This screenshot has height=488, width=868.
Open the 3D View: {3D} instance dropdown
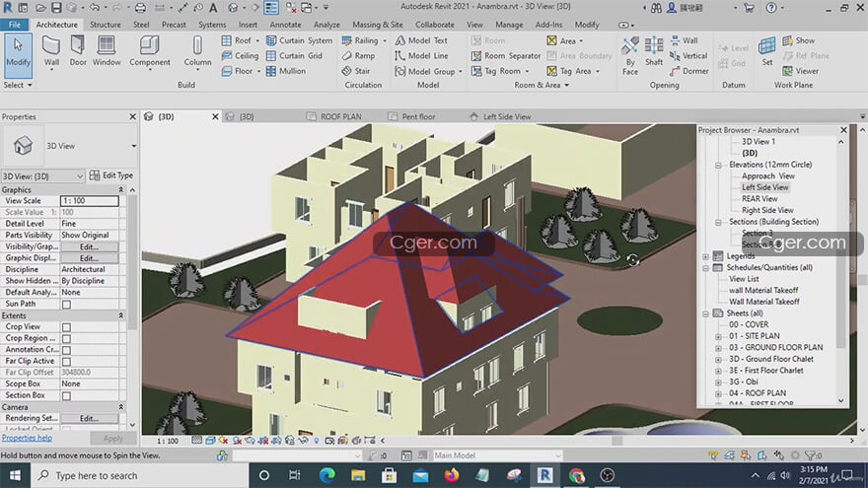42,175
